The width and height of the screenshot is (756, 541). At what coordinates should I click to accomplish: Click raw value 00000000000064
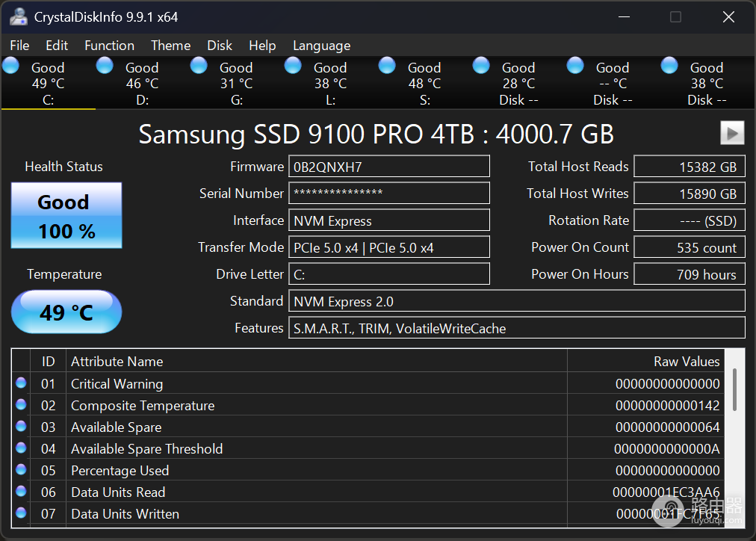[667, 427]
